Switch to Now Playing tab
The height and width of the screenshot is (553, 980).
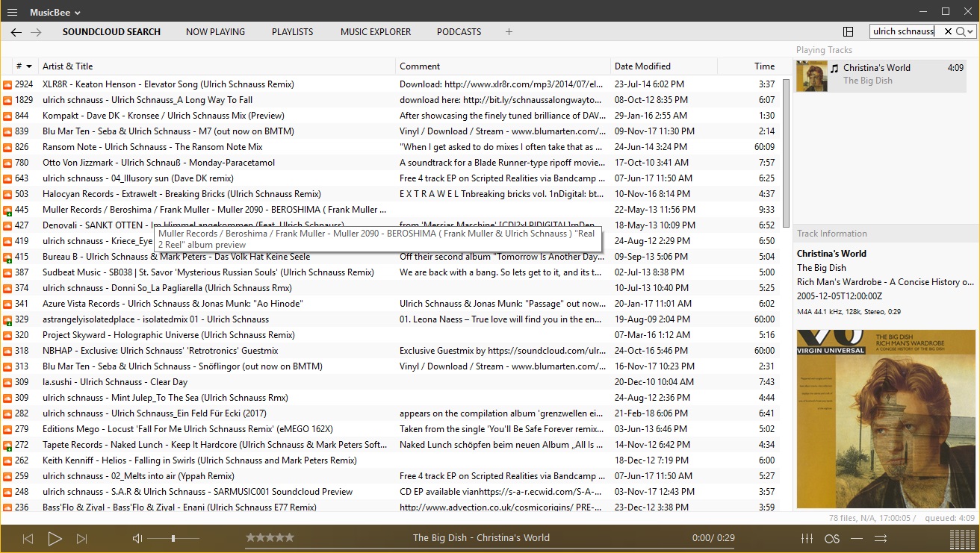215,32
